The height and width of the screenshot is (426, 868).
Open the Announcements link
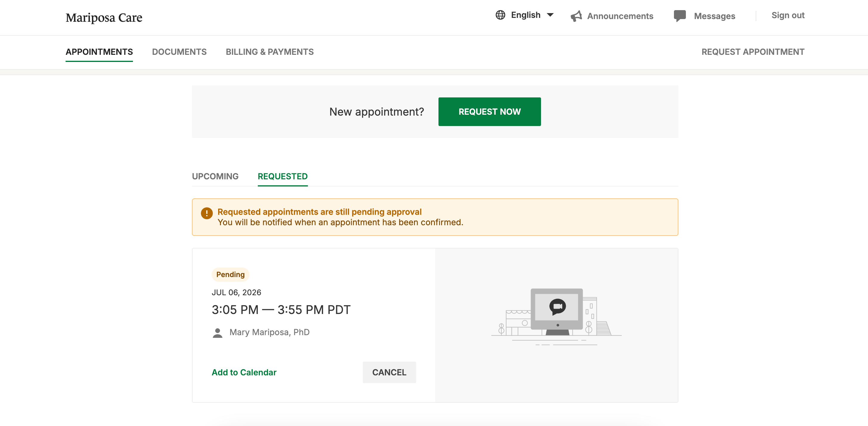(620, 16)
